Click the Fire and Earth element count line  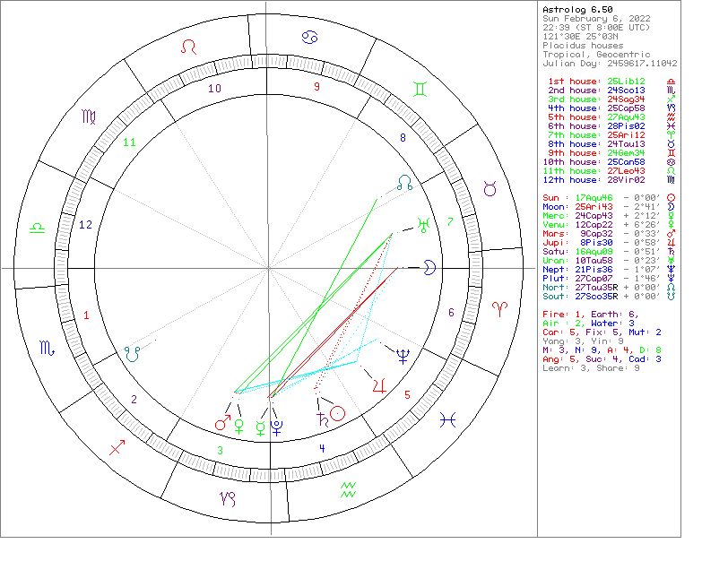coord(592,313)
